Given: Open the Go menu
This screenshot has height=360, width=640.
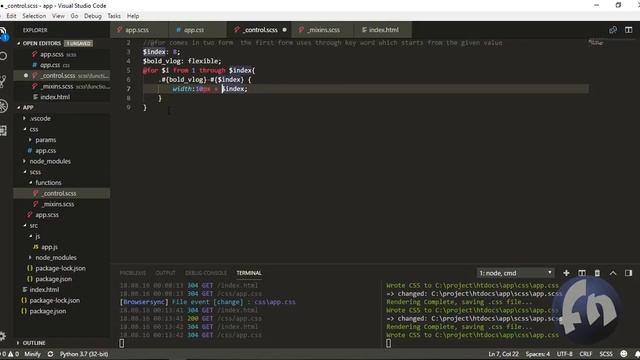Looking at the screenshot, I should point(74,16).
